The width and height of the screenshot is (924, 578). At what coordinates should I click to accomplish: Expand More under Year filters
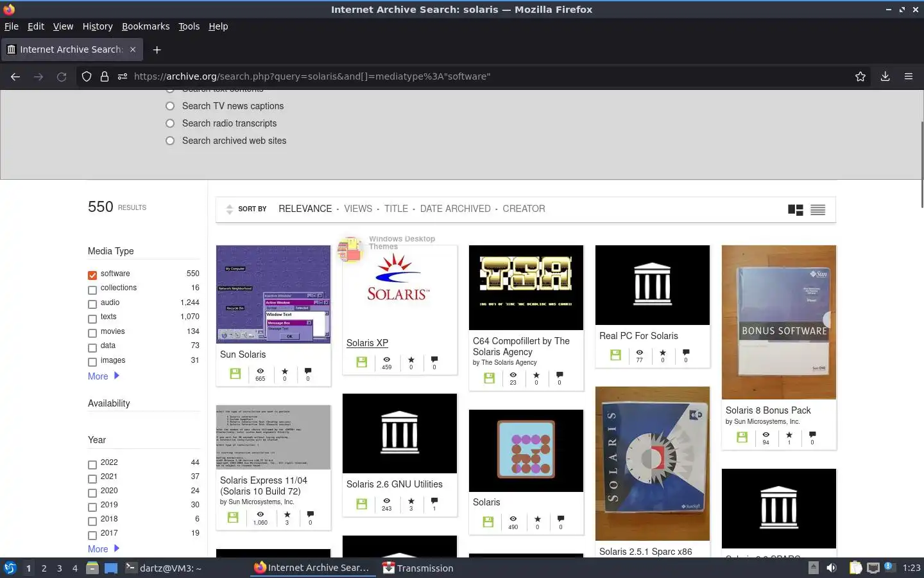[x=103, y=548]
